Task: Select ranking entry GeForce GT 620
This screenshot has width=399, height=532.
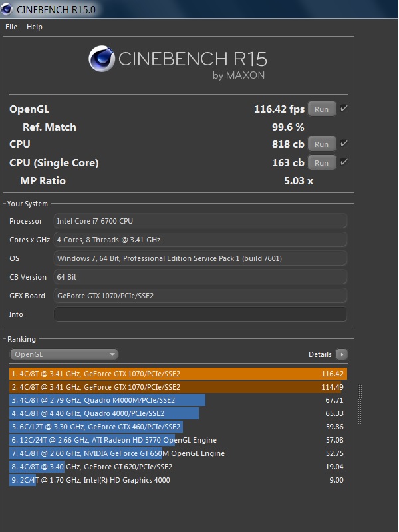Action: pyautogui.click(x=178, y=467)
